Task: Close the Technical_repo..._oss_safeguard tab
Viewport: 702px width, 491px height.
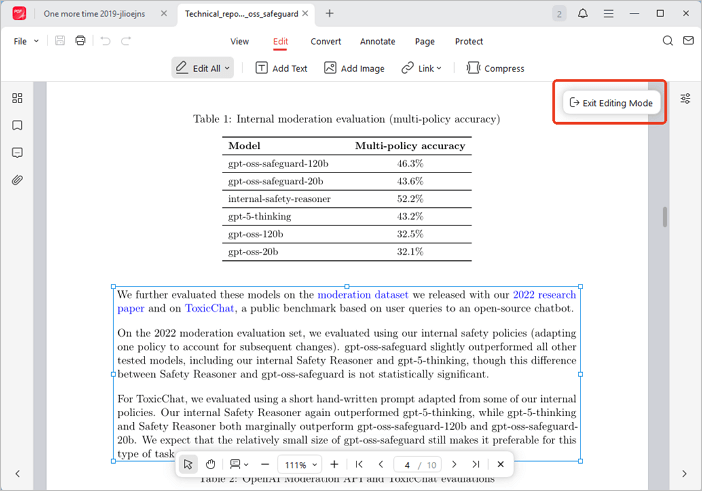Action: [x=305, y=13]
